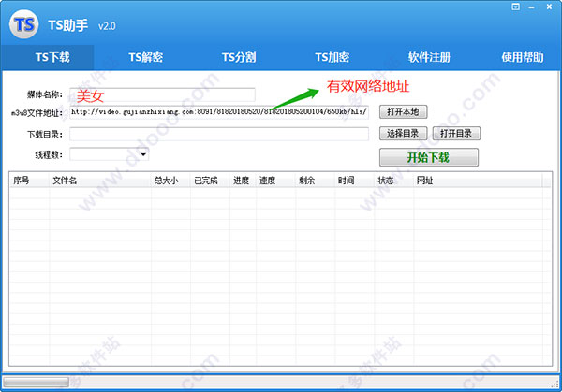Image resolution: width=562 pixels, height=392 pixels.
Task: Open the TS解密 tab
Action: point(145,57)
